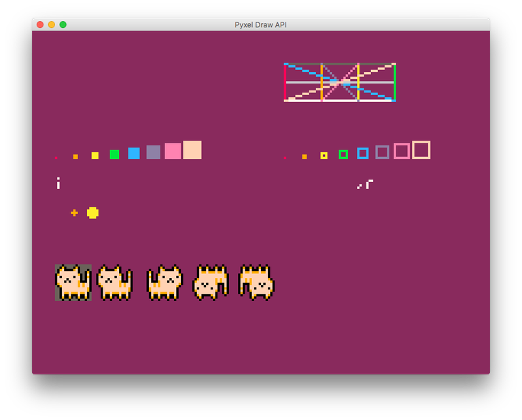Viewport: 522px width, 420px height.
Task: Pick the solid blue filled square
Action: (134, 153)
